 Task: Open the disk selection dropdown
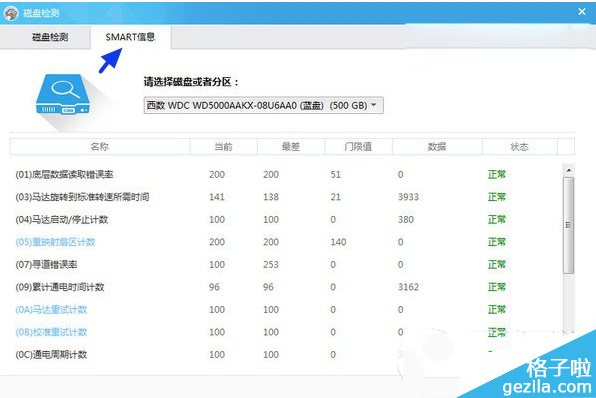click(x=263, y=105)
